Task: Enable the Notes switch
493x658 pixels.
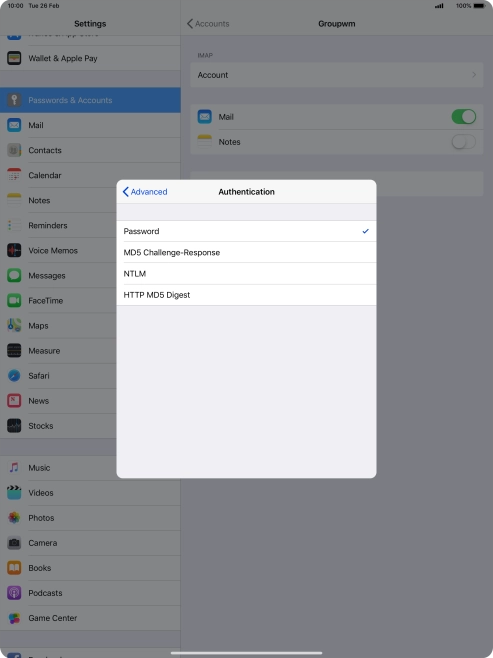Action: click(x=464, y=142)
